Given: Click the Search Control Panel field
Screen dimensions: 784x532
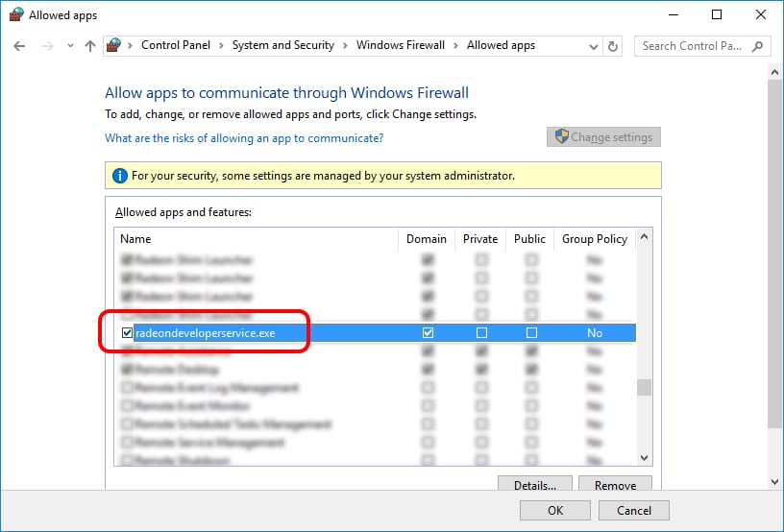Looking at the screenshot, I should coord(692,46).
